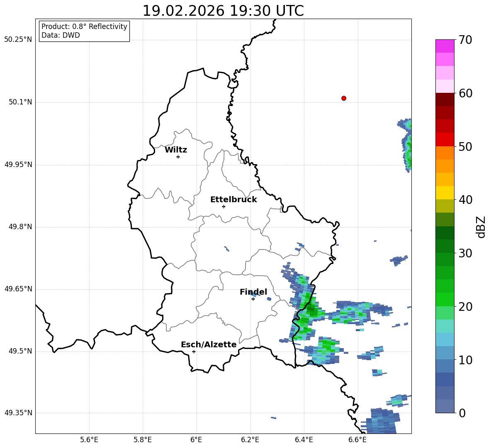Viewport: 491px width, 448px height.
Task: Click the 49.65°N latitude label
Action: 18,289
